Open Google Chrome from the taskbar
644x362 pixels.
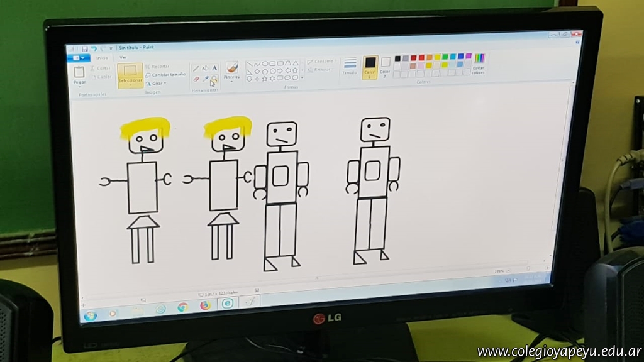tap(182, 307)
